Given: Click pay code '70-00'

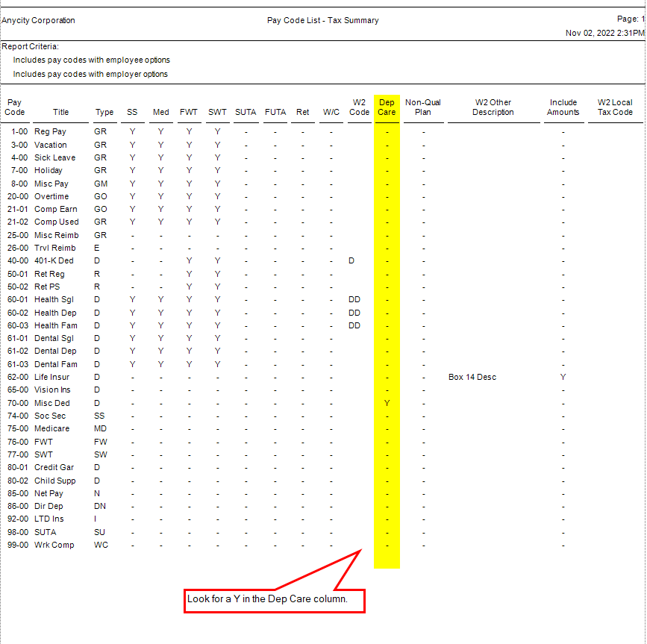Looking at the screenshot, I should pyautogui.click(x=18, y=403).
